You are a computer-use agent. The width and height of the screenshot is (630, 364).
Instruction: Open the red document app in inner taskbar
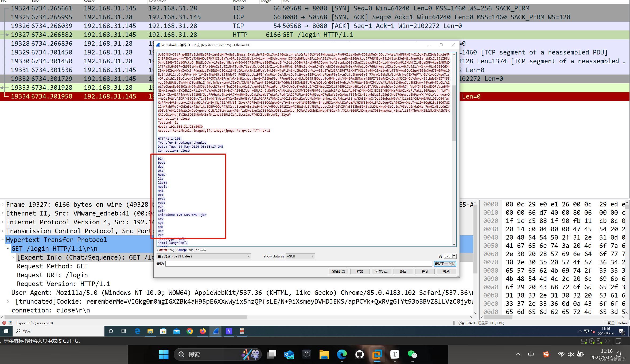[x=242, y=331]
